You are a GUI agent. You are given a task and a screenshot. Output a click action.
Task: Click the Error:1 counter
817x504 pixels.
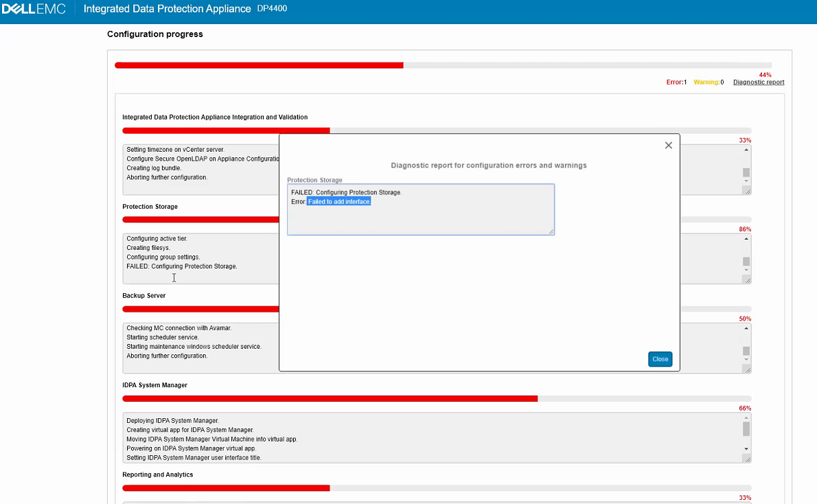[676, 82]
